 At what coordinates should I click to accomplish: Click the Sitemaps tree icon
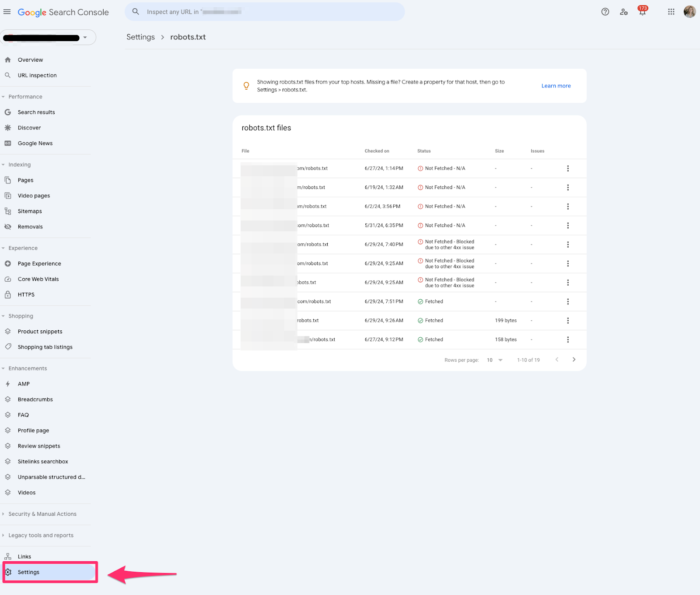8,211
